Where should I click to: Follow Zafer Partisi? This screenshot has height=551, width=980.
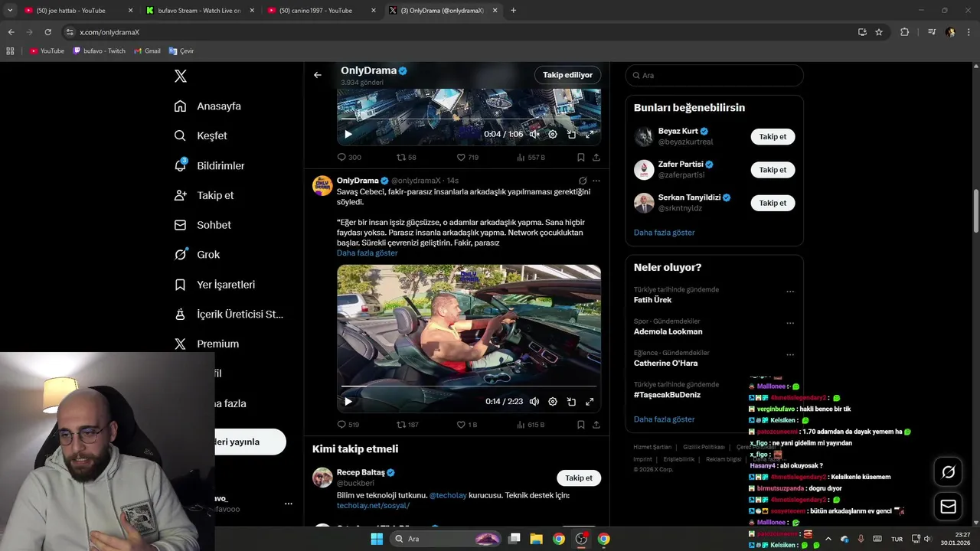coord(773,170)
